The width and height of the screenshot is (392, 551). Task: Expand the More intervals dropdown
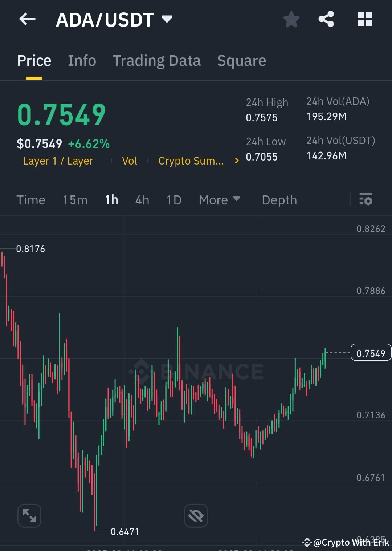pos(219,200)
